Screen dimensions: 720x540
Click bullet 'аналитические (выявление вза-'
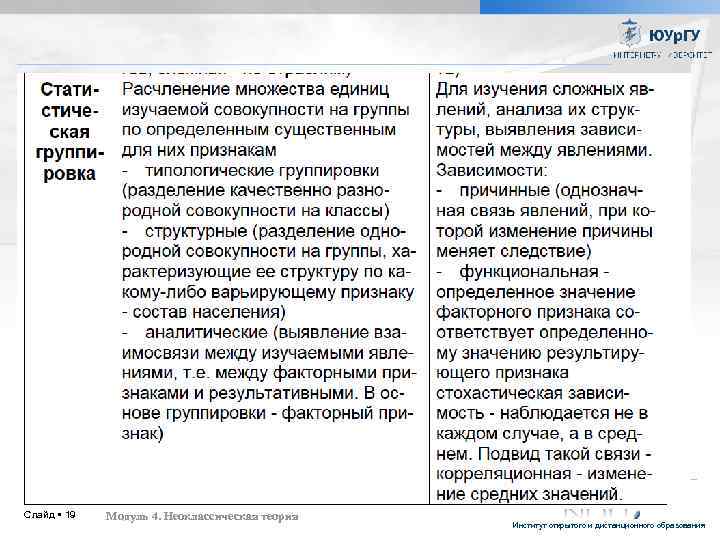276,332
